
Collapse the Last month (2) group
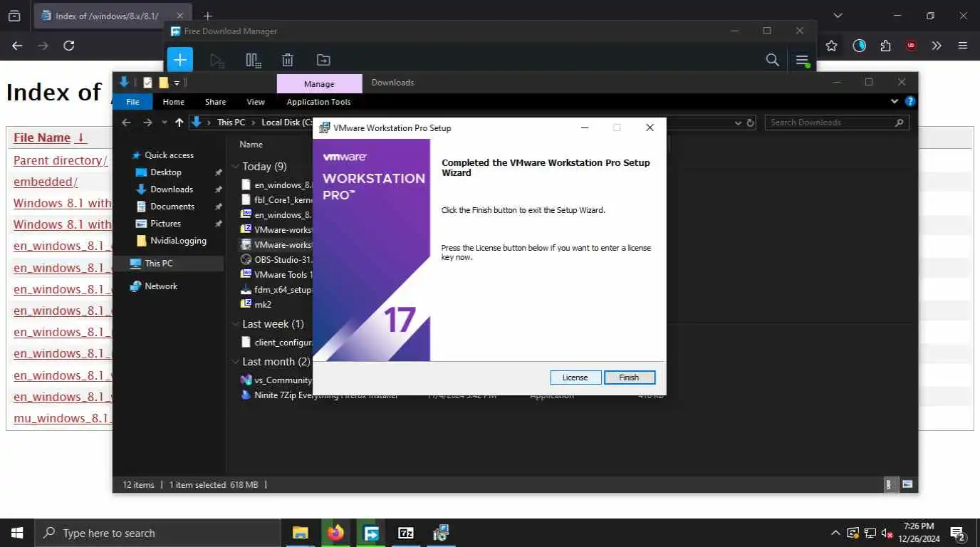pos(235,362)
